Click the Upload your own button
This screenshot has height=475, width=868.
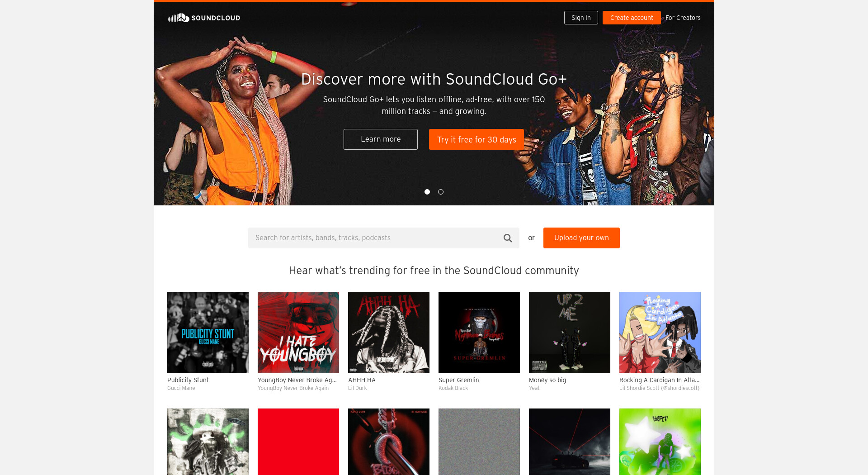(581, 238)
